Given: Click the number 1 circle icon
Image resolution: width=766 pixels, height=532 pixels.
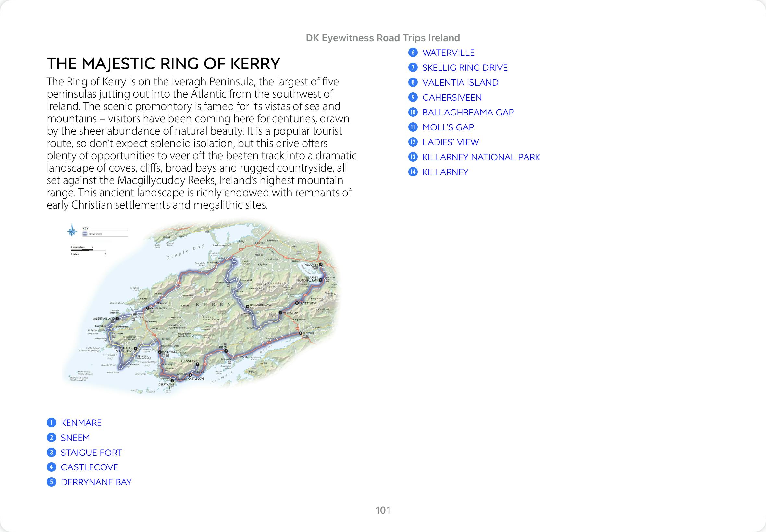Looking at the screenshot, I should pyautogui.click(x=51, y=423).
